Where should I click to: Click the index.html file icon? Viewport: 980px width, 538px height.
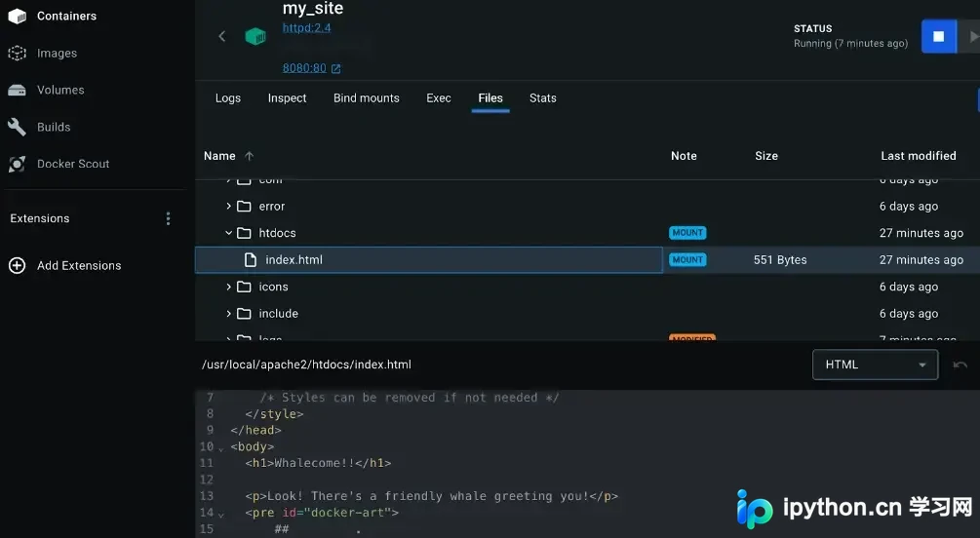click(x=251, y=260)
